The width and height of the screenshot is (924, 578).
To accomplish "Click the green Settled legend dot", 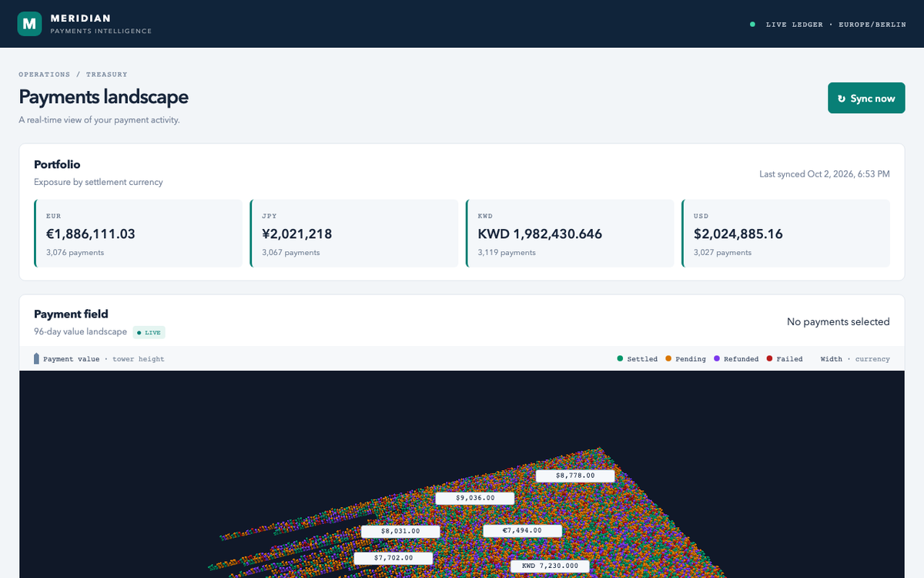I will coord(620,358).
